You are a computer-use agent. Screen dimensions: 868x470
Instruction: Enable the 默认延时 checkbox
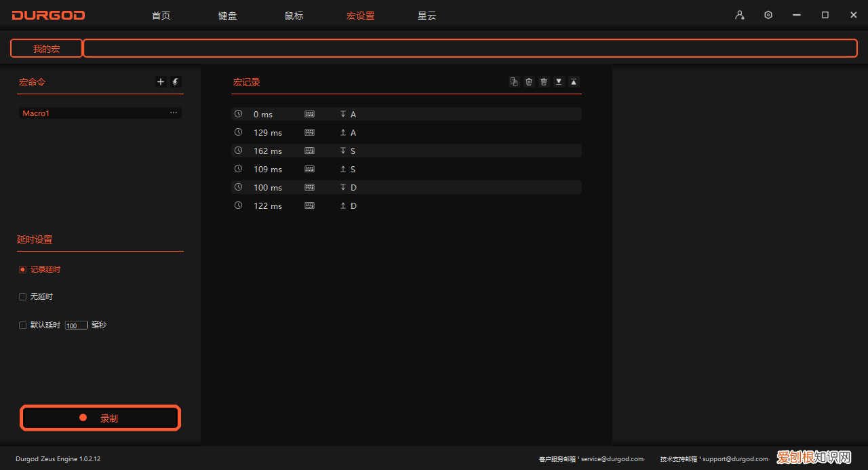[x=22, y=325]
